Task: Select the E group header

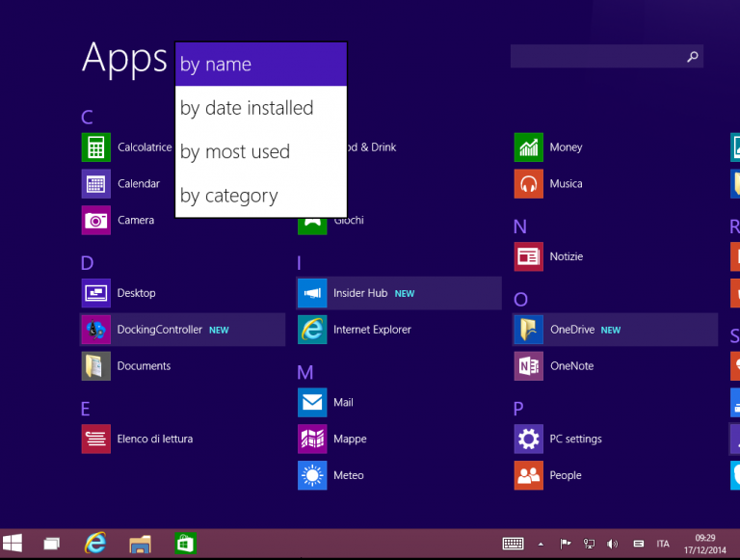Action: (86, 409)
